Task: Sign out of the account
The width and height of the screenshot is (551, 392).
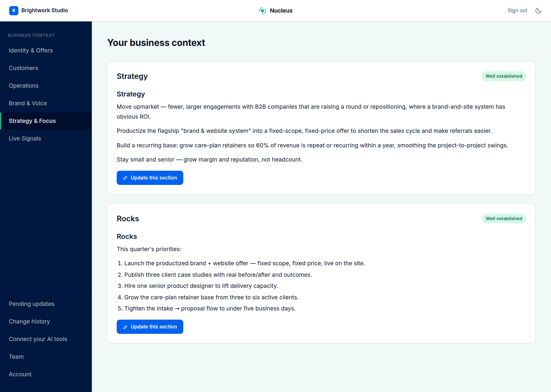Action: 517,11
